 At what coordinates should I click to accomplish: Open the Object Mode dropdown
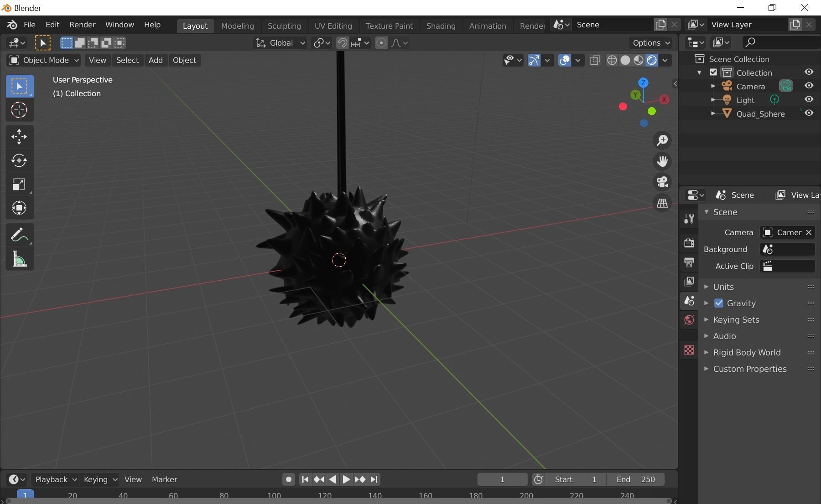click(x=43, y=60)
